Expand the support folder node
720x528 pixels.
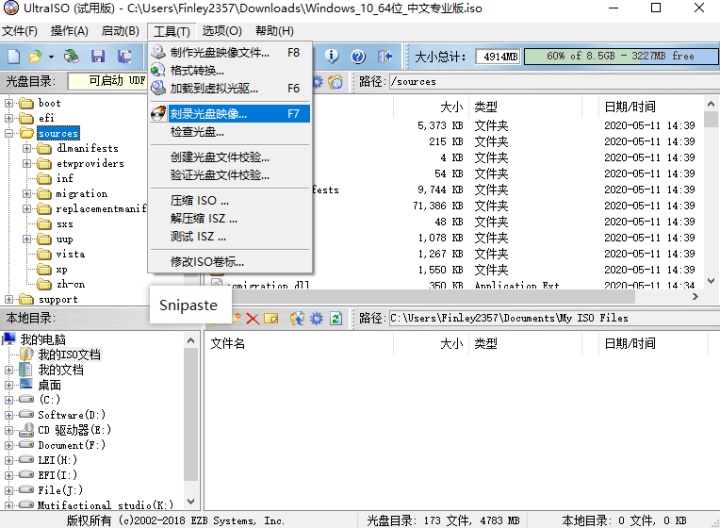(x=9, y=299)
